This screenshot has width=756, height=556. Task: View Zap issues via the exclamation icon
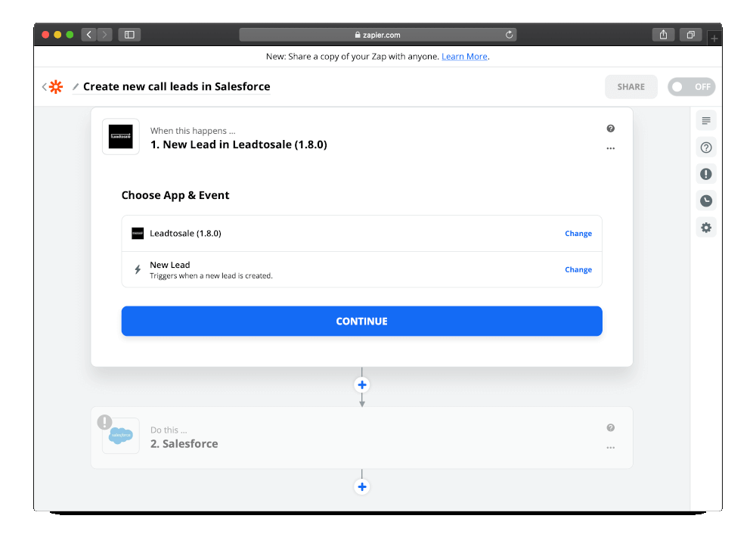click(705, 173)
